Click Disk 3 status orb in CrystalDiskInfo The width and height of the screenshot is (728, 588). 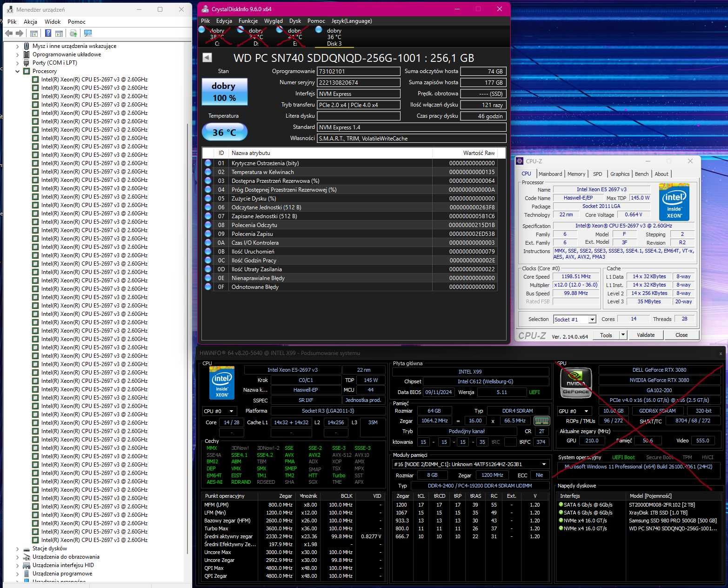pyautogui.click(x=319, y=30)
